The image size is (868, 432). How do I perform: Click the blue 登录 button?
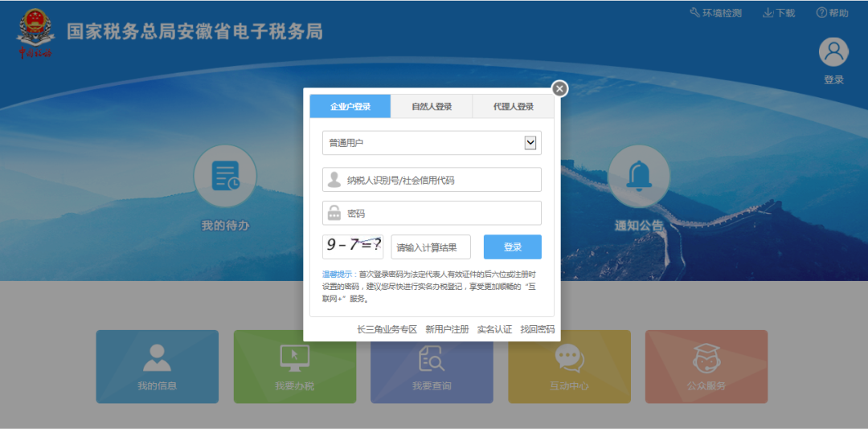point(513,247)
